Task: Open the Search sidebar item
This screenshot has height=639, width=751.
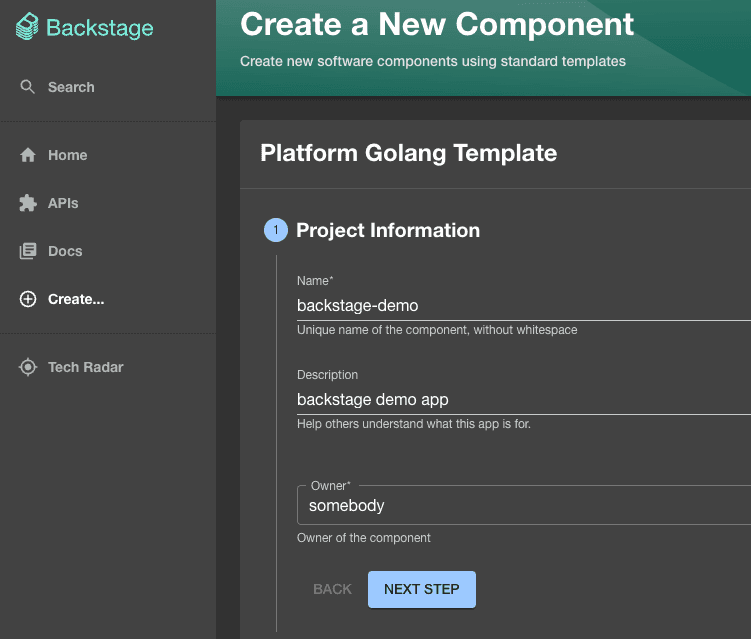Action: 108,87
